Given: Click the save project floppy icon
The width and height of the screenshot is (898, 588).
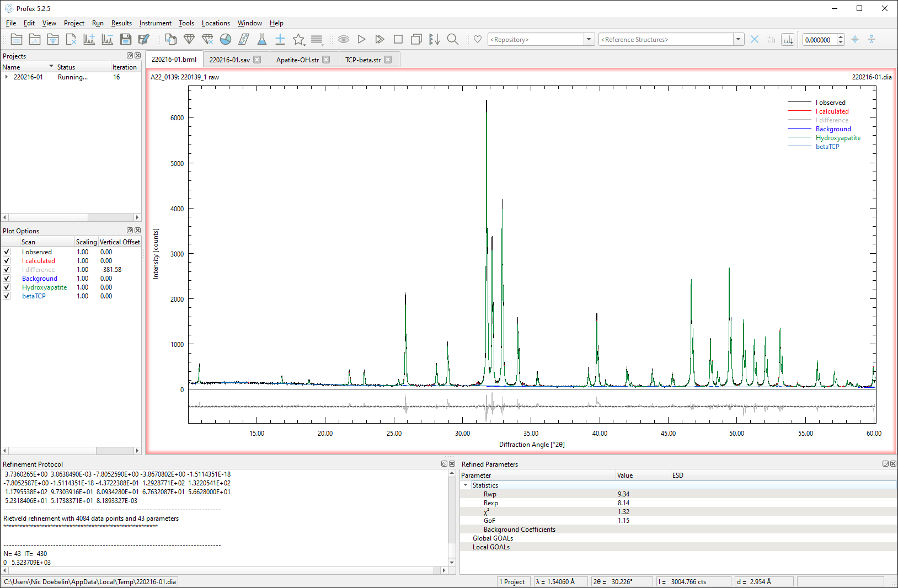Looking at the screenshot, I should (x=126, y=40).
